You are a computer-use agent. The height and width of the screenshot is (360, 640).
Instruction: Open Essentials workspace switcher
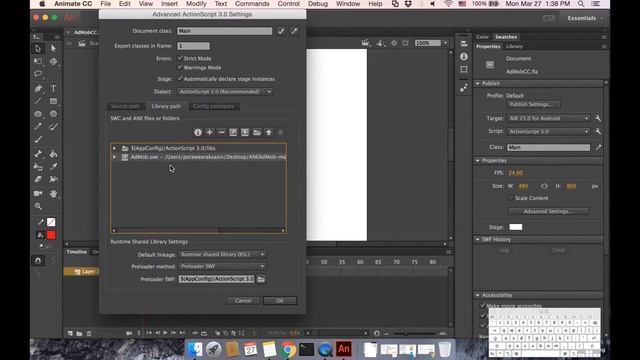pos(585,18)
